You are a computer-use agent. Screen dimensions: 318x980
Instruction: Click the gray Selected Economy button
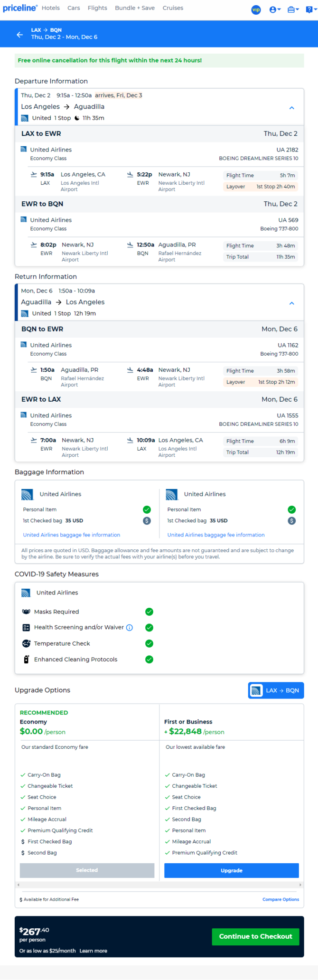(87, 870)
